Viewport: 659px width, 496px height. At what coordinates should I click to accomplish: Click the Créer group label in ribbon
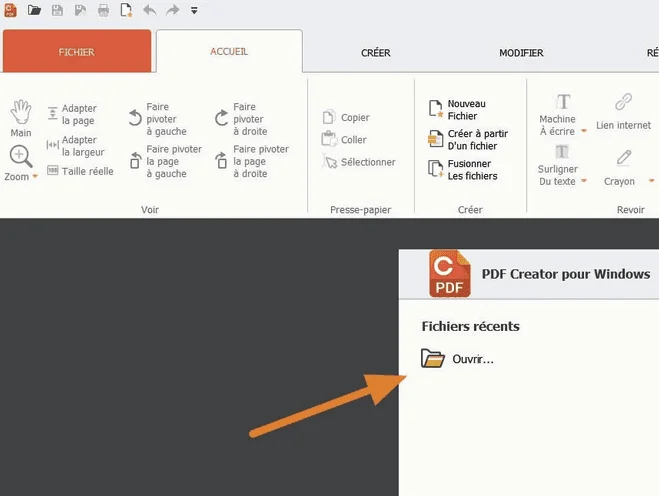(470, 209)
